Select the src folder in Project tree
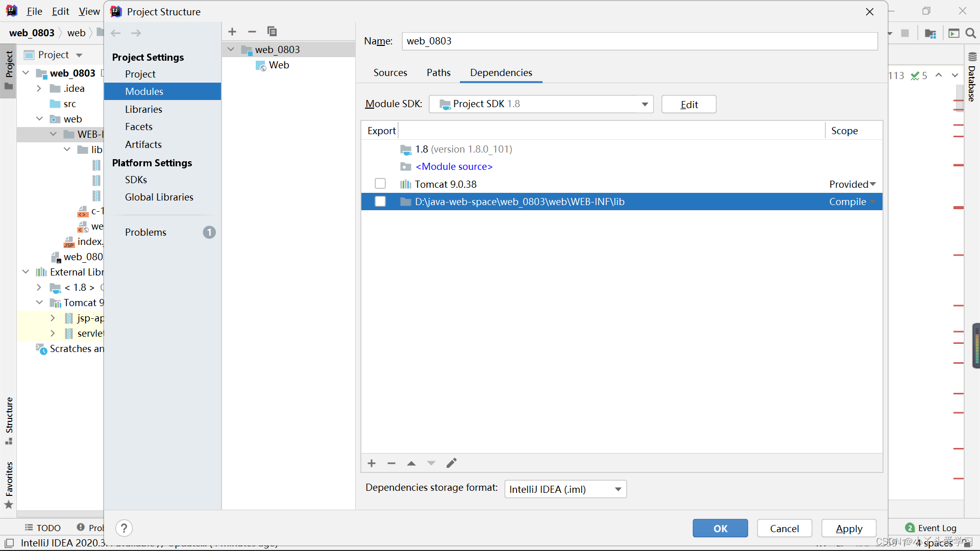This screenshot has height=551, width=980. pos(63,104)
